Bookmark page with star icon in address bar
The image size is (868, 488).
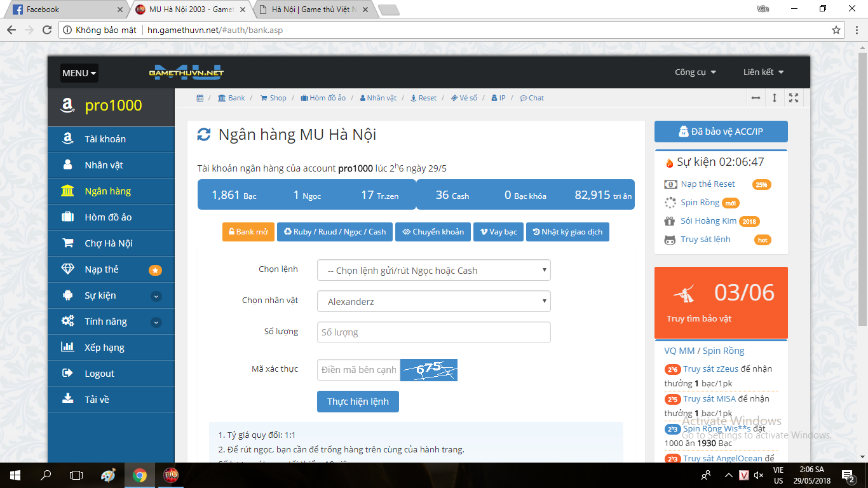[x=836, y=30]
